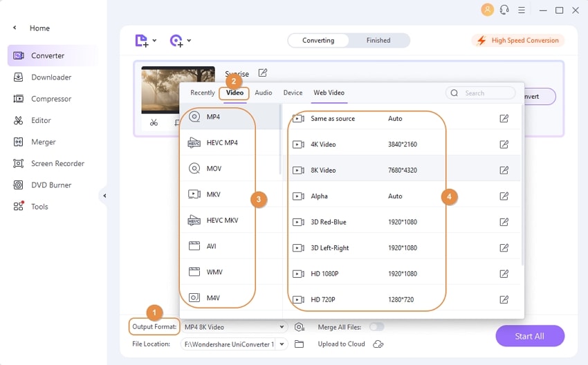This screenshot has width=588, height=365.
Task: Open the file location folder icon
Action: click(300, 344)
